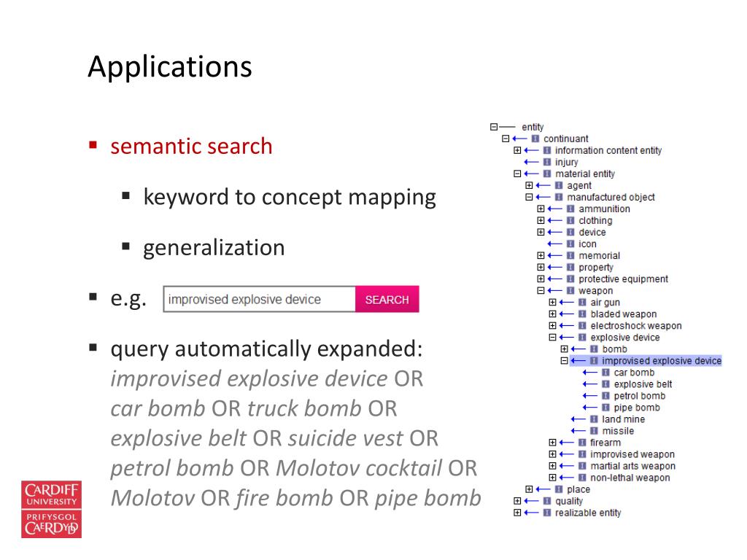This screenshot has width=747, height=560.
Task: Expand the quality tree node
Action: tap(517, 501)
